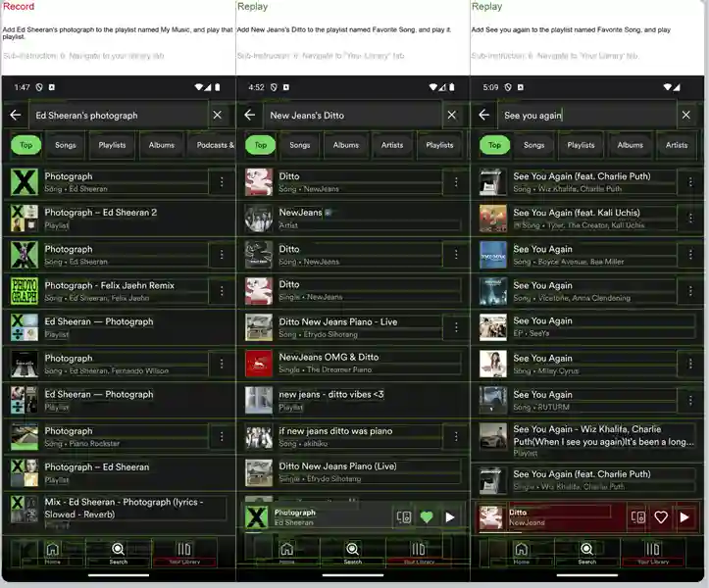Open the NewJeans artist result

[353, 219]
